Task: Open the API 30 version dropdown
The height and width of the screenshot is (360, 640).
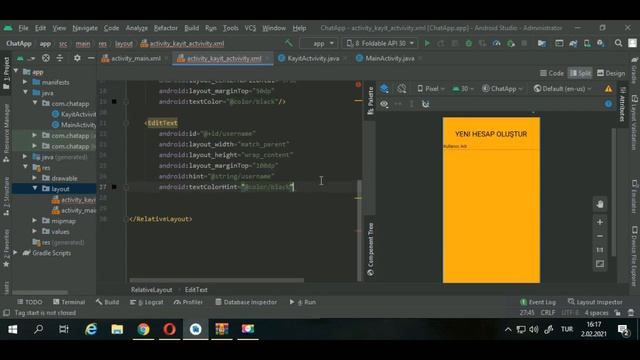Action: (x=463, y=89)
